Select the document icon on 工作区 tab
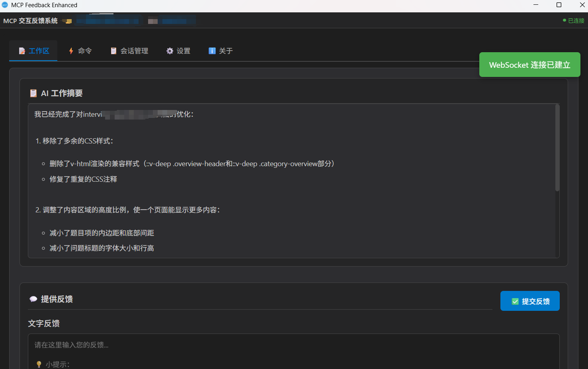 click(x=22, y=51)
